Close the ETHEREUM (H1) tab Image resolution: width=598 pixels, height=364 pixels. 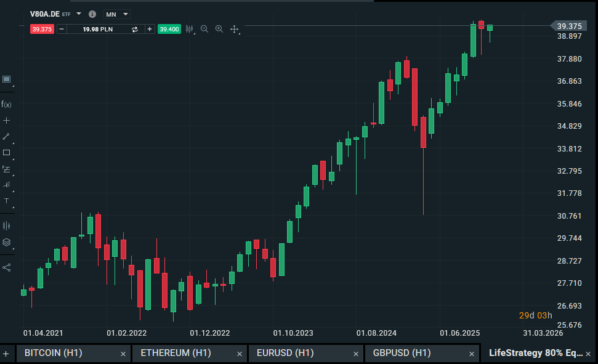pos(240,354)
